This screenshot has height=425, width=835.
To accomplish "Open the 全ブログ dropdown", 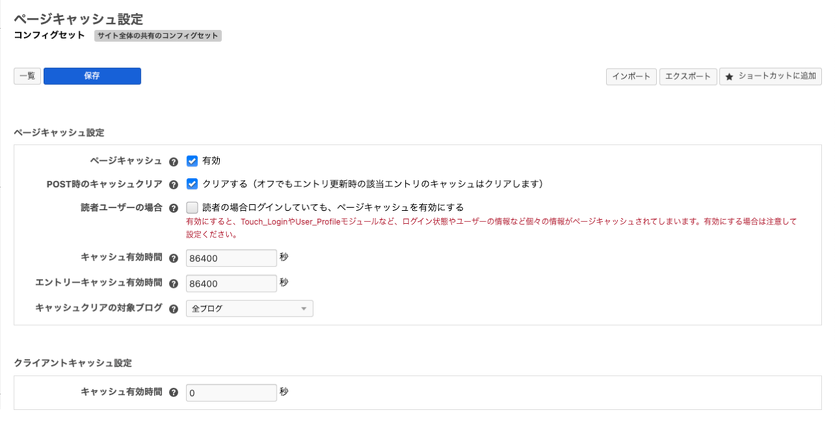I will pos(249,309).
